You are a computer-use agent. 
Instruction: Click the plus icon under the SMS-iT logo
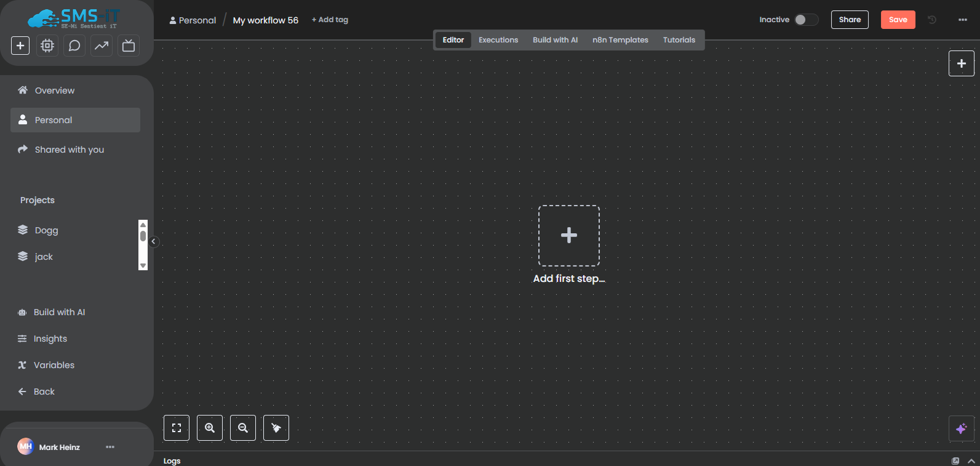point(20,46)
